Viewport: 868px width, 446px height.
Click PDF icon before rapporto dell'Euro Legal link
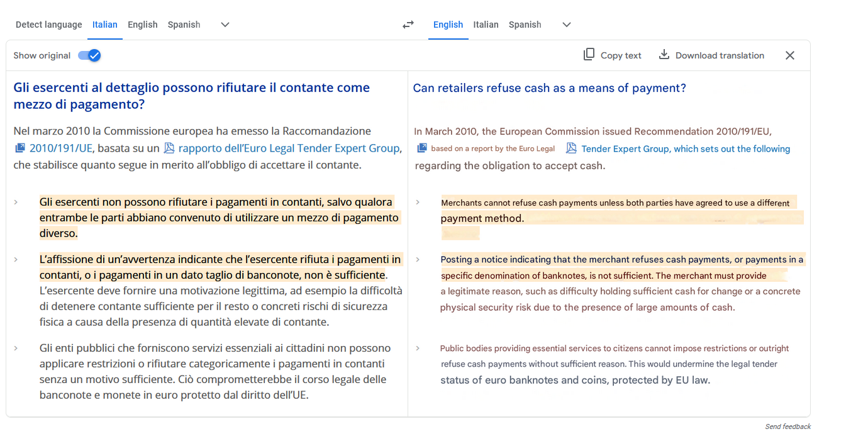169,148
